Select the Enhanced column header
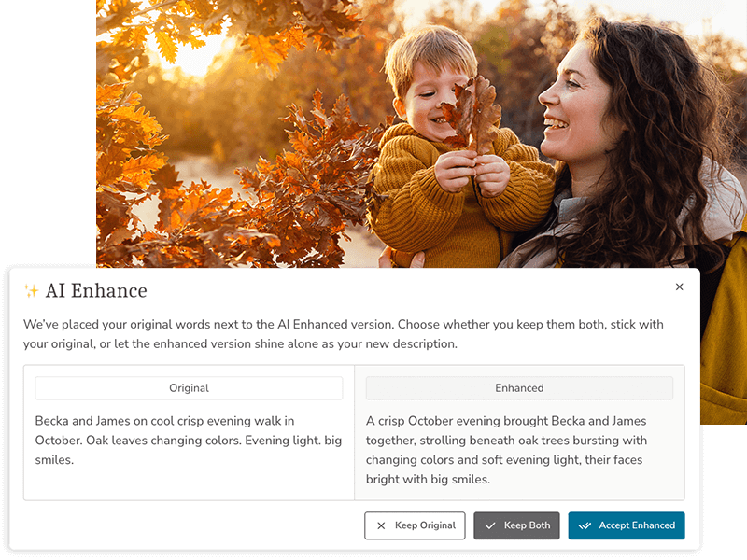747x560 pixels. pos(519,388)
